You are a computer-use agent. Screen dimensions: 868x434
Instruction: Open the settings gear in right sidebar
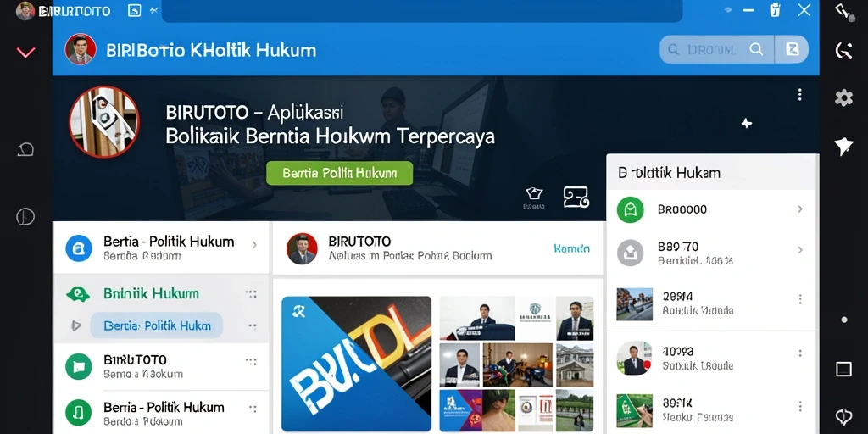[843, 98]
